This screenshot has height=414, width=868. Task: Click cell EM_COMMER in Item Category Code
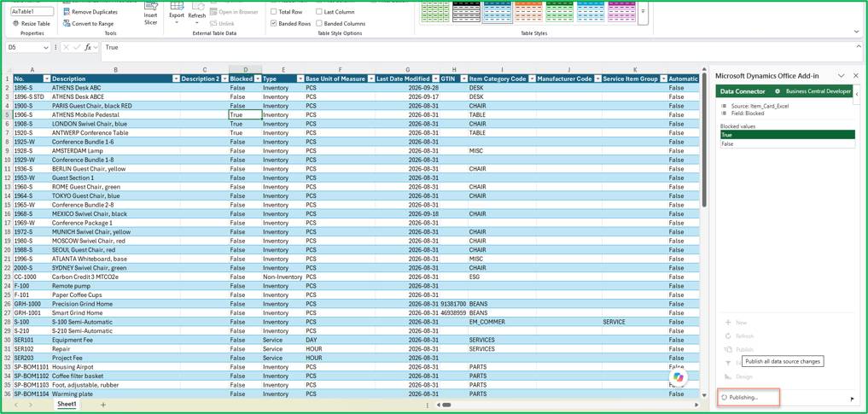tap(502, 322)
